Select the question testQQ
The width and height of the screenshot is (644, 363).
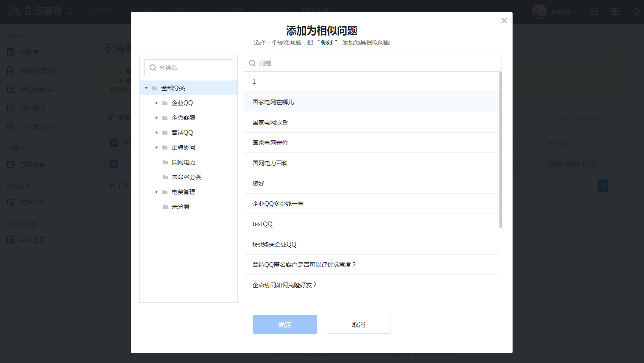[372, 224]
